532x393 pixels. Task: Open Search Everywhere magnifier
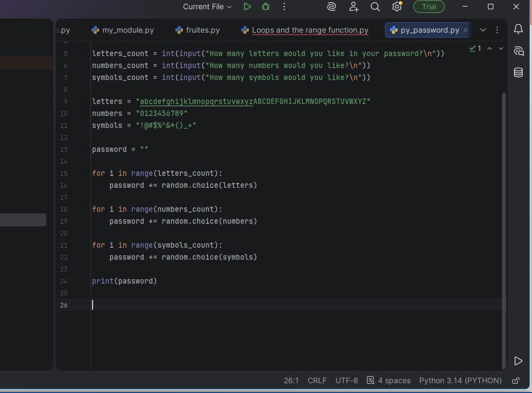click(x=375, y=7)
